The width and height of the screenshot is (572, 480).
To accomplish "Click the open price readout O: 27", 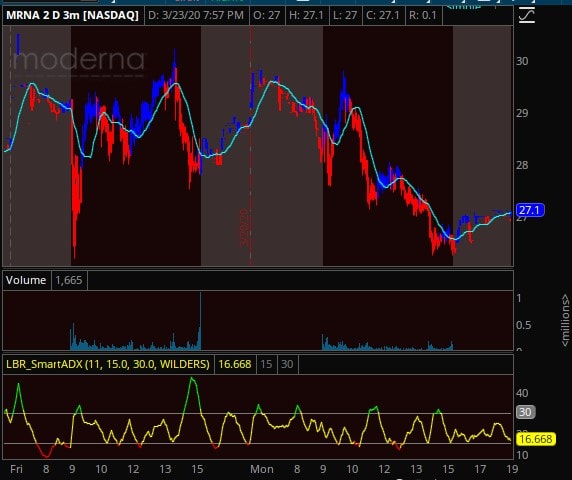I will [x=267, y=15].
